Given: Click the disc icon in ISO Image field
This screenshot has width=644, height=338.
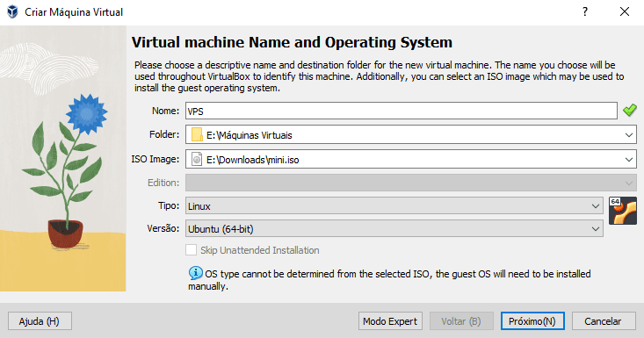Looking at the screenshot, I should (197, 159).
